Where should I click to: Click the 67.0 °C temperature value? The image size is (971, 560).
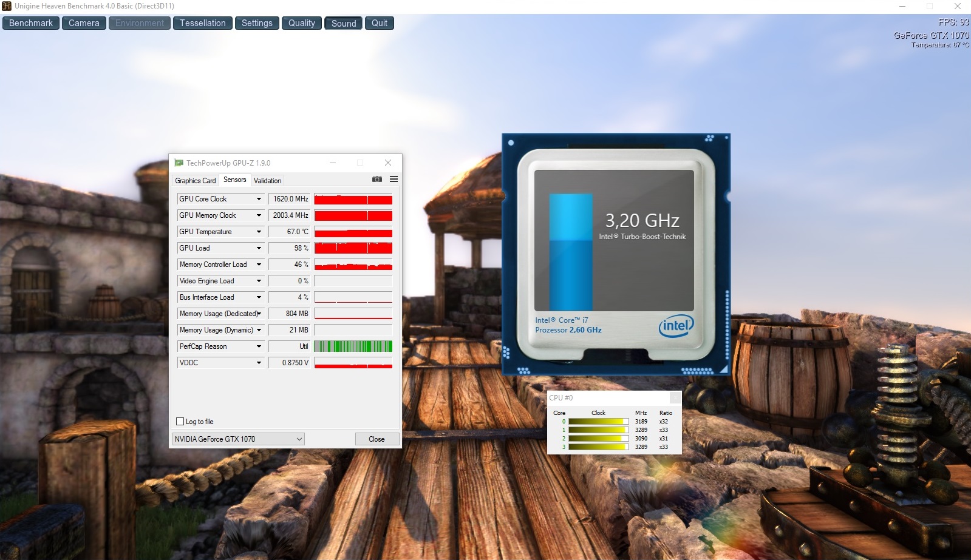pos(290,232)
